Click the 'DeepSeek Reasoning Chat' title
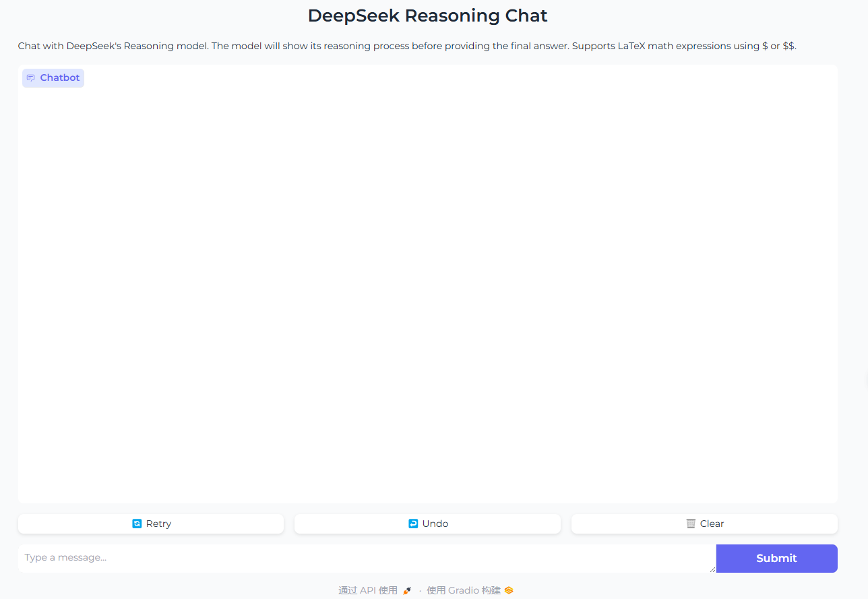This screenshot has width=868, height=599. click(x=428, y=15)
